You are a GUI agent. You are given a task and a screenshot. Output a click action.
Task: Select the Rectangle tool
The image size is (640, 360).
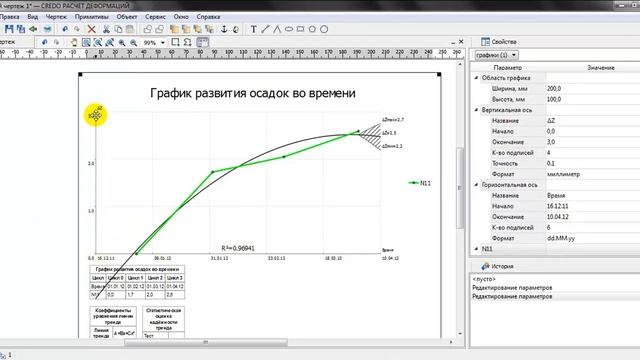coord(300,29)
